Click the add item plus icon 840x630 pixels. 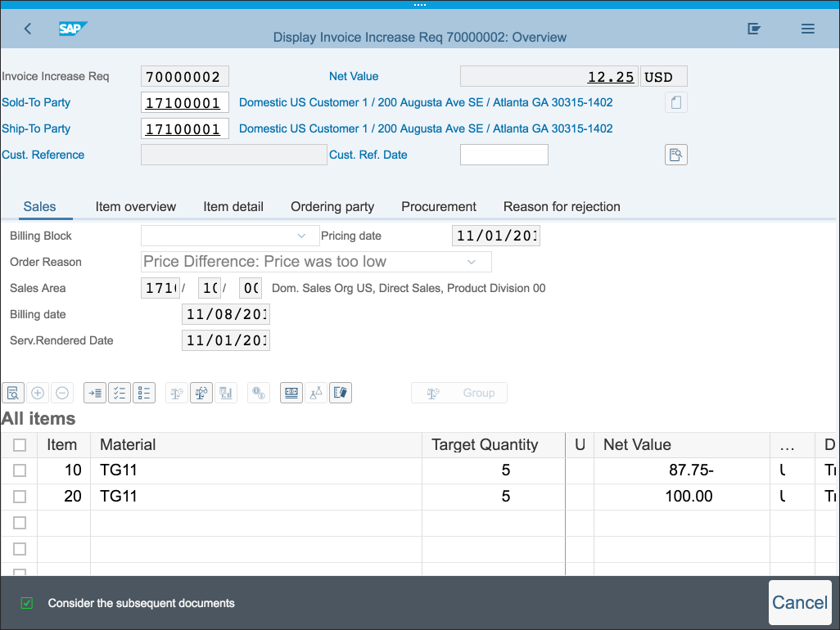pyautogui.click(x=38, y=393)
